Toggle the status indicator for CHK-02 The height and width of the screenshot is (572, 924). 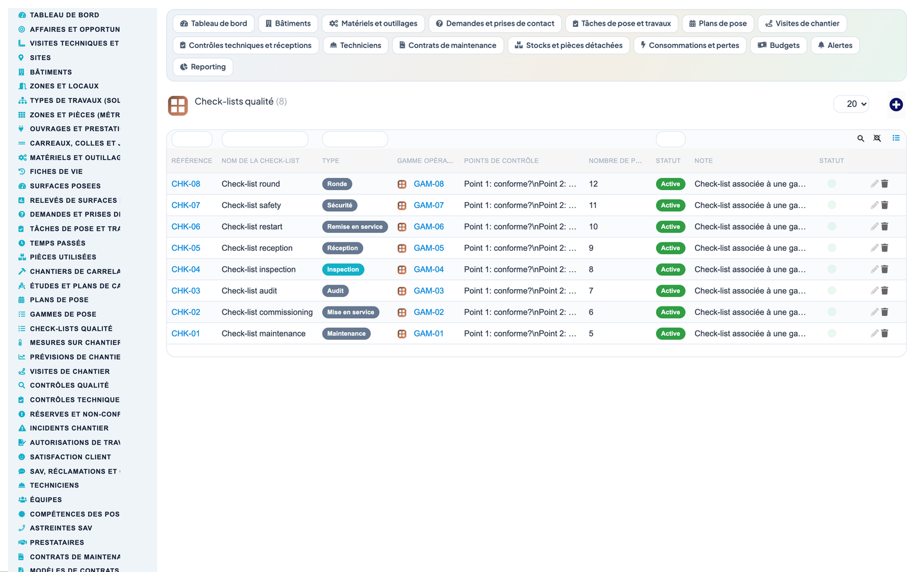[x=832, y=312]
